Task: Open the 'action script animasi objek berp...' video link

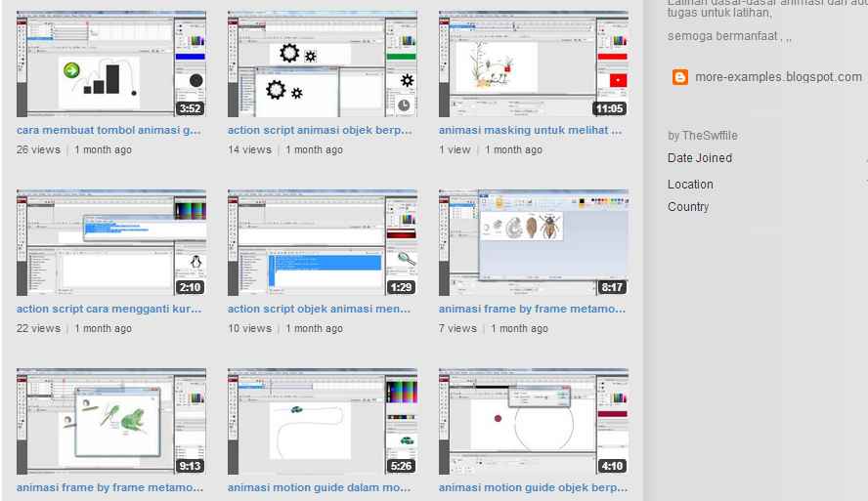Action: tap(320, 130)
